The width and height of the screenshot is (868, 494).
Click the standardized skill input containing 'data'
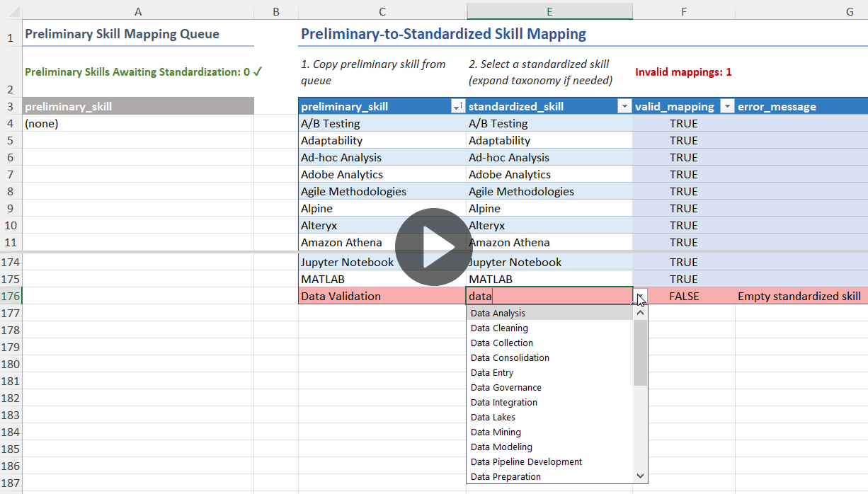[549, 296]
